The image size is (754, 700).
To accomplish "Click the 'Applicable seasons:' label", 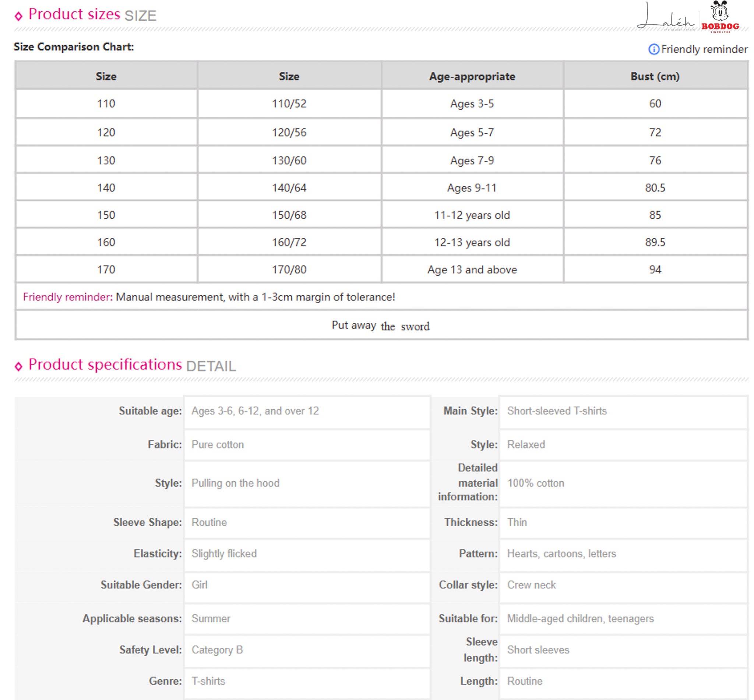I will point(132,619).
